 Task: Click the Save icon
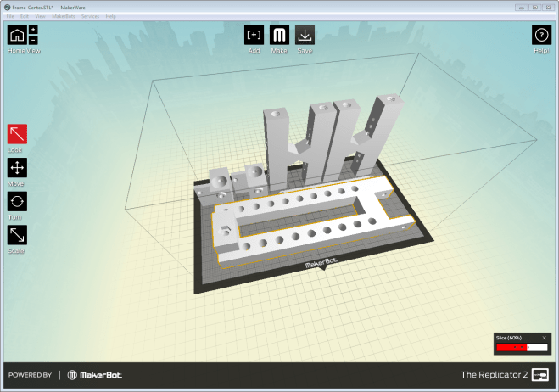305,35
